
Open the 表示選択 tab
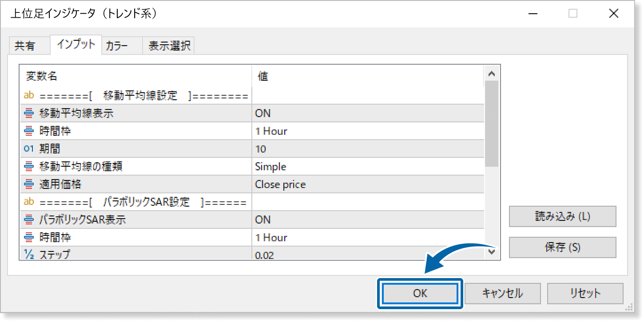coord(169,46)
